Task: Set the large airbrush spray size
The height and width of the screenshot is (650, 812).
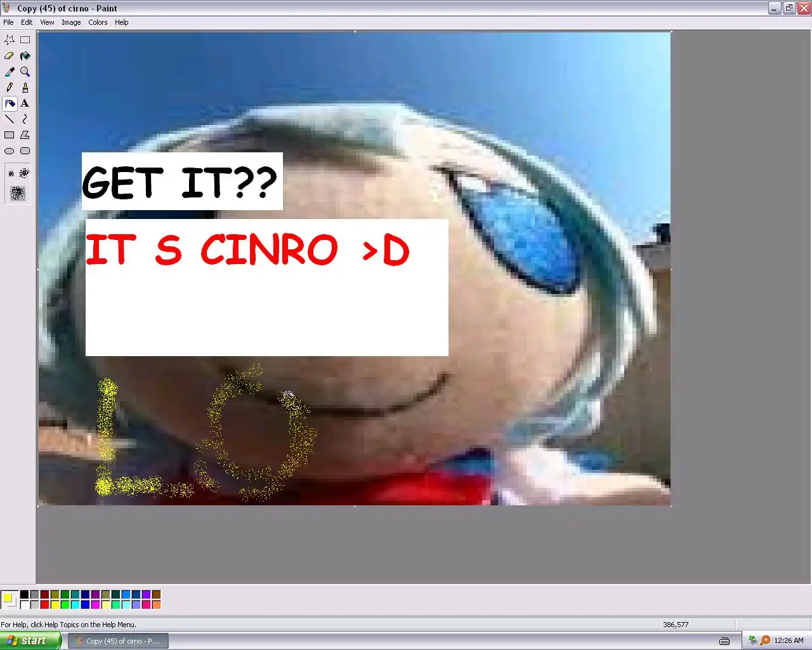Action: click(x=18, y=193)
